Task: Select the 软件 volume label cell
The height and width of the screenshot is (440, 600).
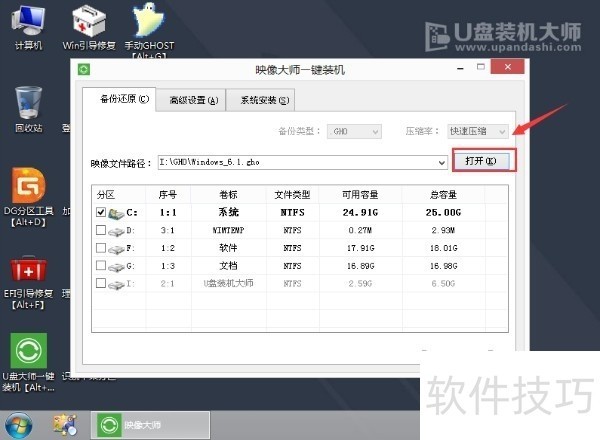Action: coord(228,248)
